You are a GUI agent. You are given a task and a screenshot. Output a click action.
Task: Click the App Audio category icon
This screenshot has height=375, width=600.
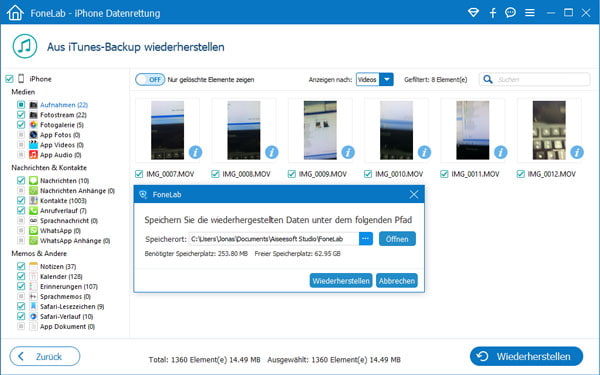[34, 155]
